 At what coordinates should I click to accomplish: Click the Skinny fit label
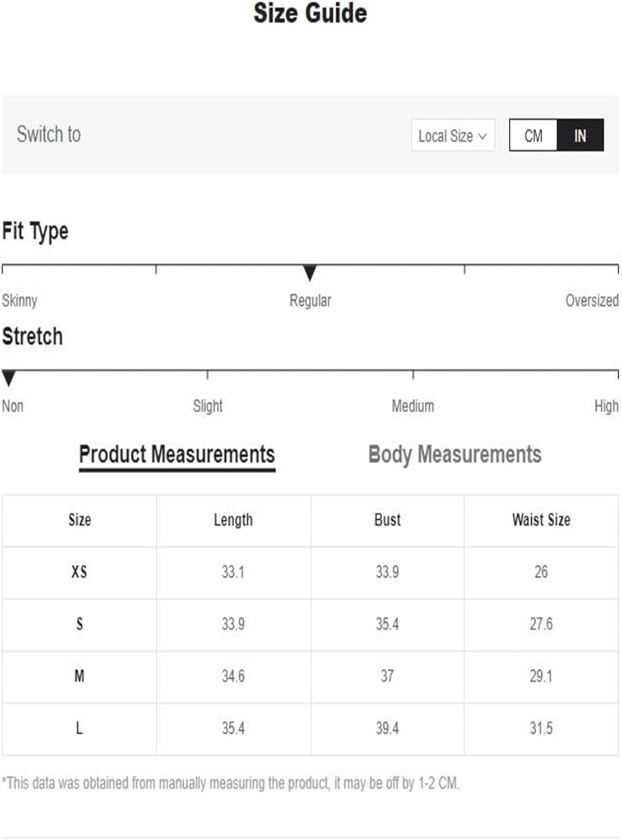[x=20, y=301]
